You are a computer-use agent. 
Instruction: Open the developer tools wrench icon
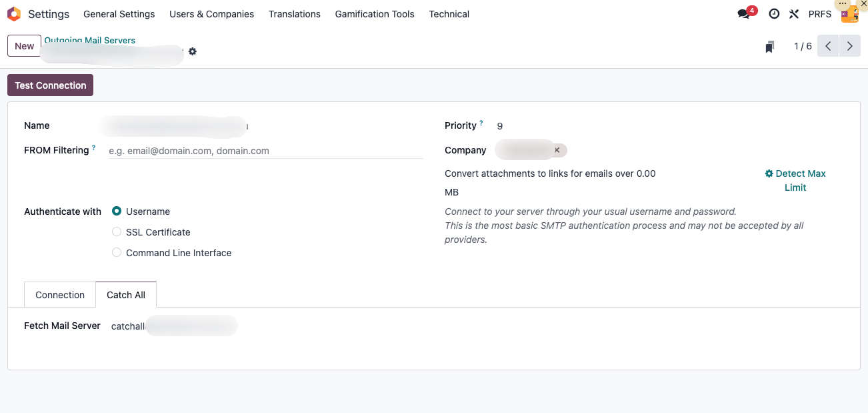[793, 14]
